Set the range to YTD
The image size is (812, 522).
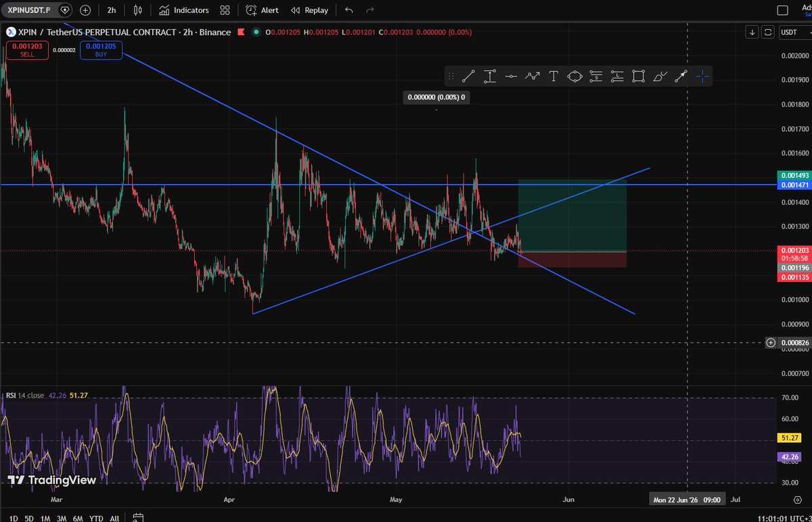[96, 518]
